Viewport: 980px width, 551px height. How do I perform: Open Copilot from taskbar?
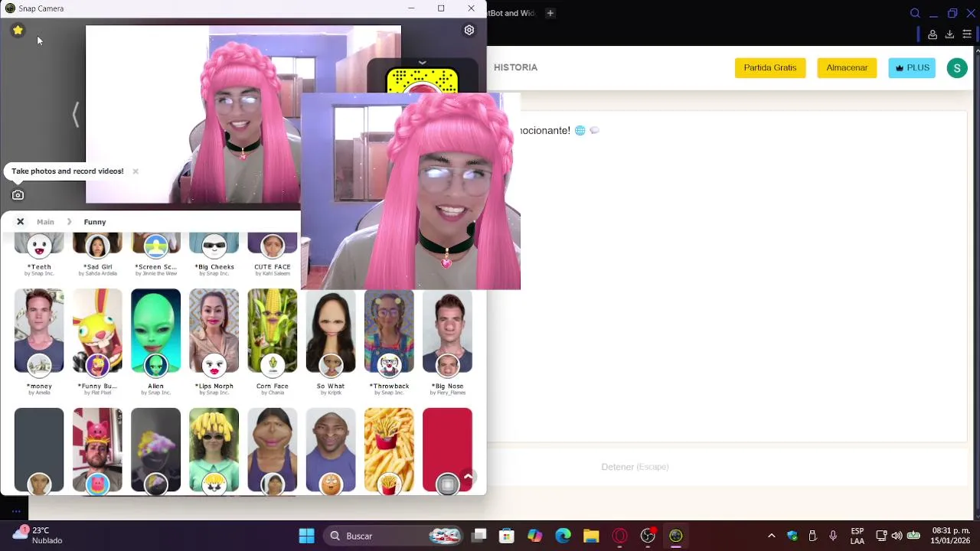(x=534, y=536)
